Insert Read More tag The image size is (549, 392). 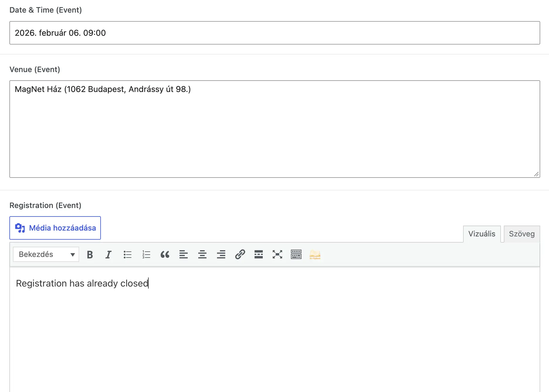coord(259,254)
